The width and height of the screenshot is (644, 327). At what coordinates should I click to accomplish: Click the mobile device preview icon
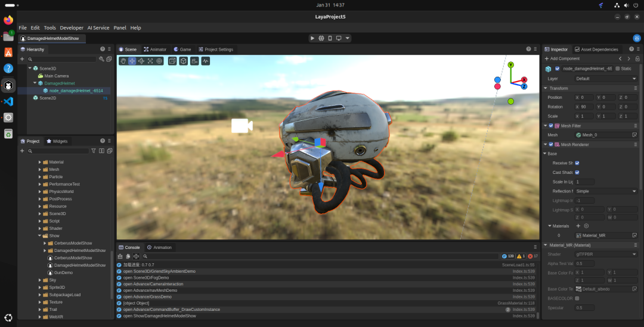coord(330,38)
